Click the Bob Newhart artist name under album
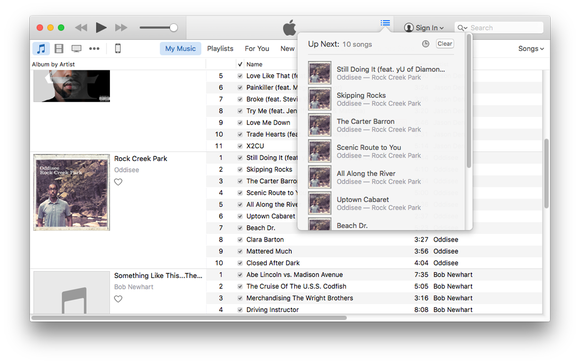The image size is (580, 363). 134,287
